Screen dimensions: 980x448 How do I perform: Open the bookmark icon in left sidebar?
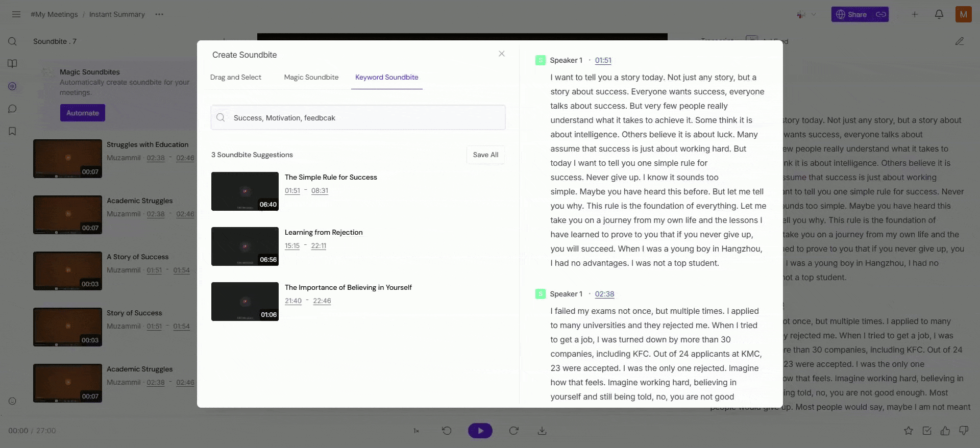[13, 131]
